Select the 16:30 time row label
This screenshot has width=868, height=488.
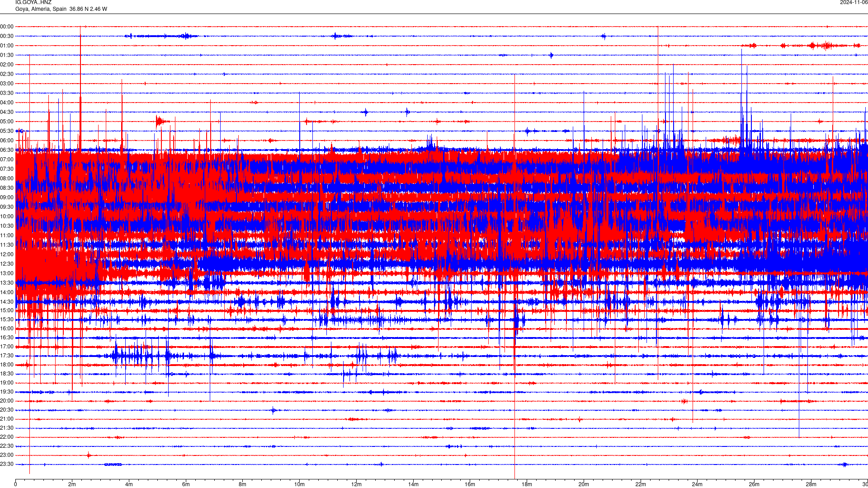[x=7, y=338]
